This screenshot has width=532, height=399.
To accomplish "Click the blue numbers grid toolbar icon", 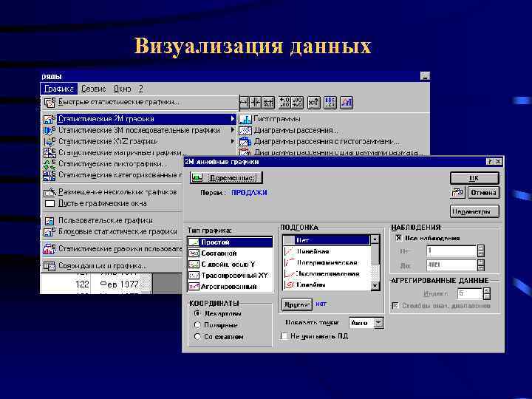I will [x=330, y=102].
